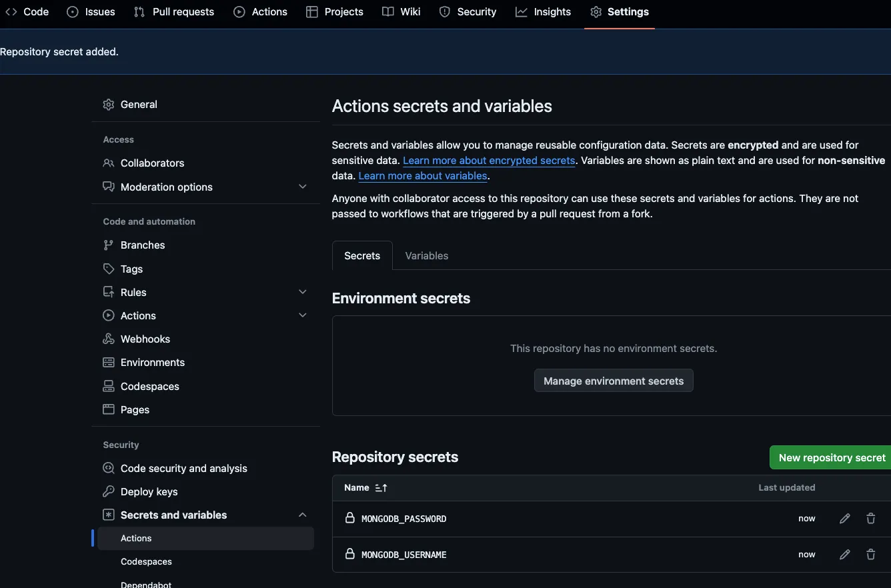Open the Code tab in repository nav
This screenshot has width=891, height=588.
27,12
